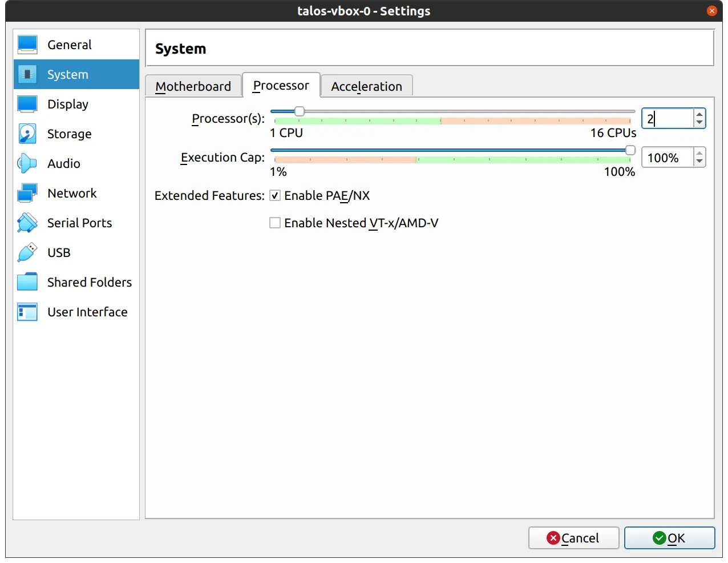Open the Storage disk icon
This screenshot has height=563, width=728.
(27, 134)
